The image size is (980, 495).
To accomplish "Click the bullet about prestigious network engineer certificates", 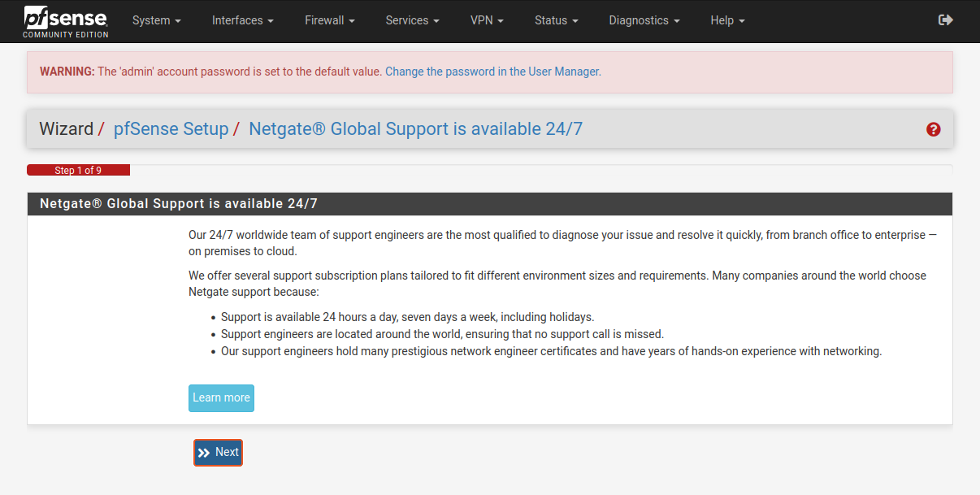I will [551, 351].
